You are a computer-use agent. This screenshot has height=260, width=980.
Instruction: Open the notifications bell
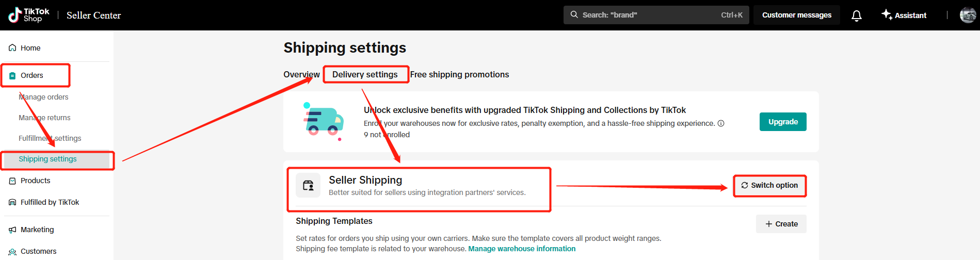point(857,15)
